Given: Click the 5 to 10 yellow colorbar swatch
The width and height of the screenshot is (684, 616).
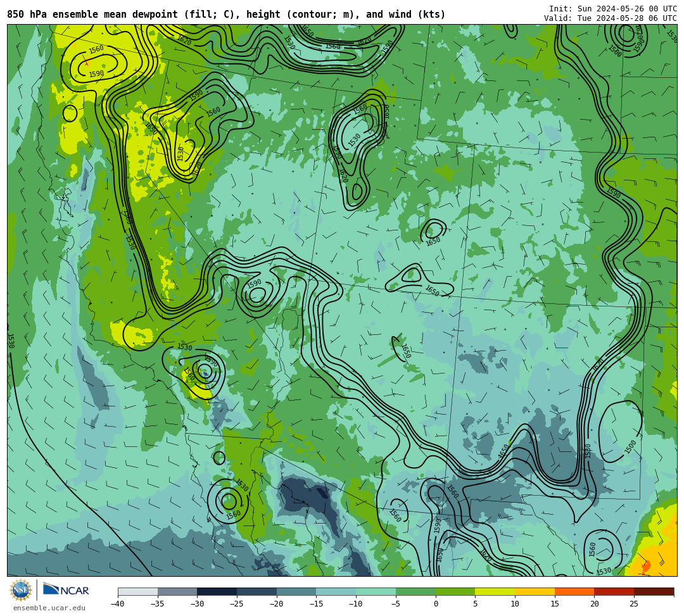Looking at the screenshot, I should [x=495, y=591].
